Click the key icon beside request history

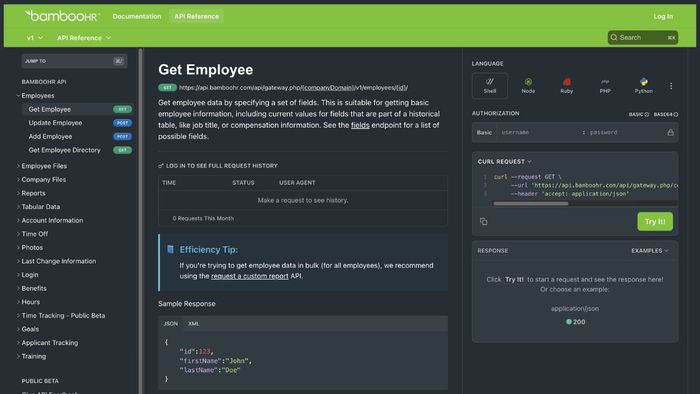[x=161, y=166]
